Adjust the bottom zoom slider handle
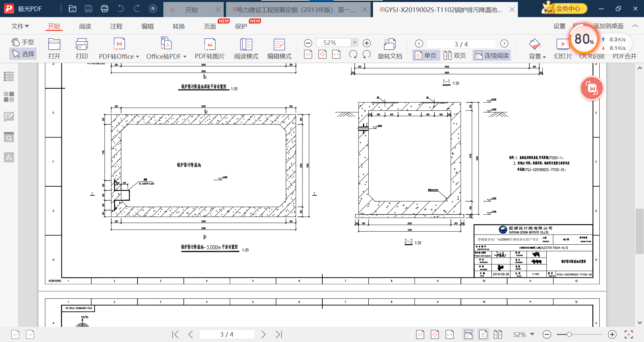 click(569, 334)
